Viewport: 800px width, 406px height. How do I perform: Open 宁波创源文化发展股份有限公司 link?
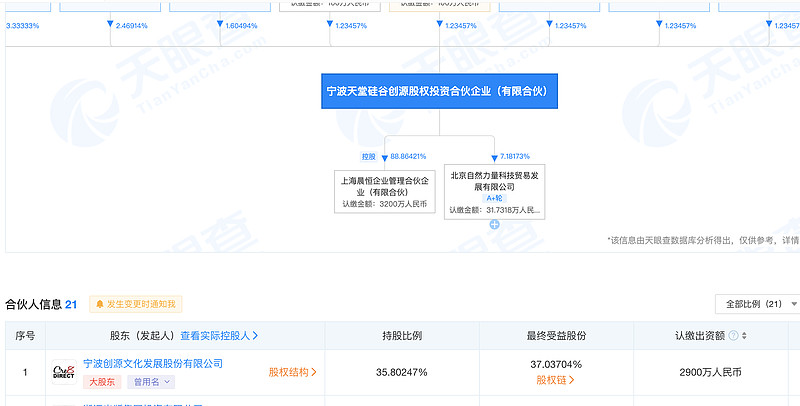(x=153, y=364)
